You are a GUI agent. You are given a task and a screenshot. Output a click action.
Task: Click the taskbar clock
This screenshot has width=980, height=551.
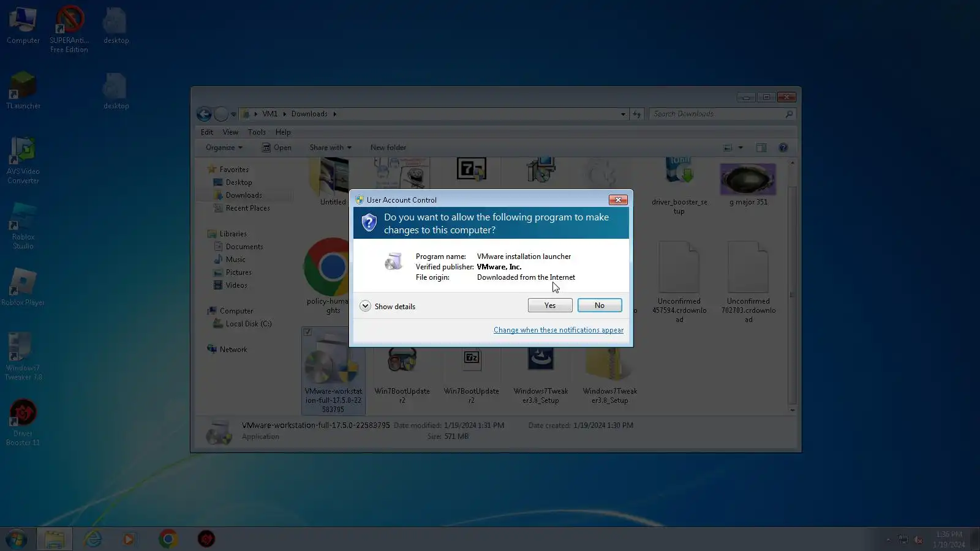[x=949, y=539]
